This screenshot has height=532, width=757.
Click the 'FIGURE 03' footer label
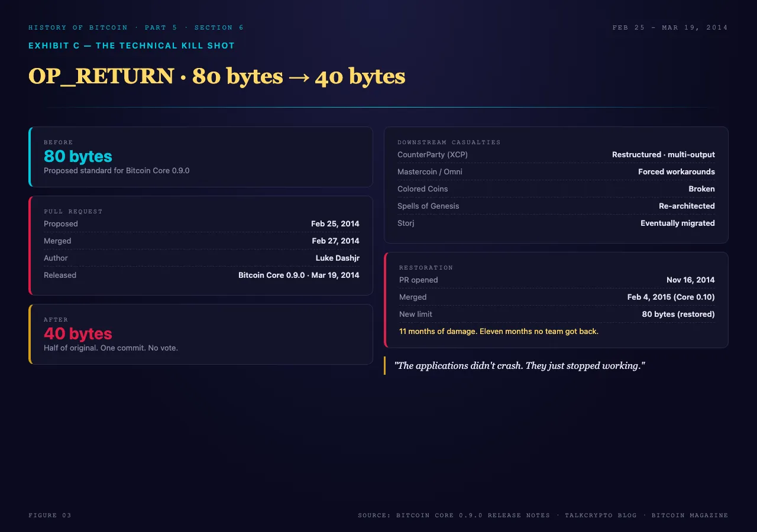tap(50, 515)
